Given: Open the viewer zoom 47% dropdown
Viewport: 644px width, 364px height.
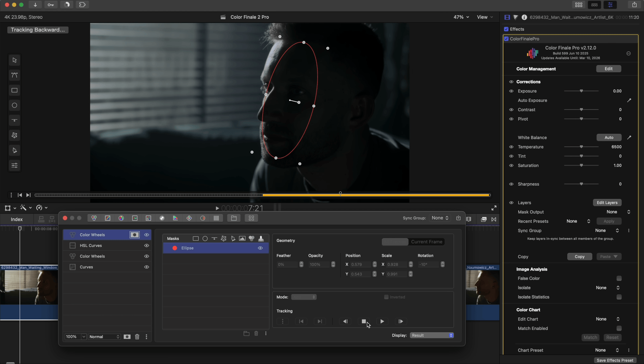Looking at the screenshot, I should tap(461, 17).
